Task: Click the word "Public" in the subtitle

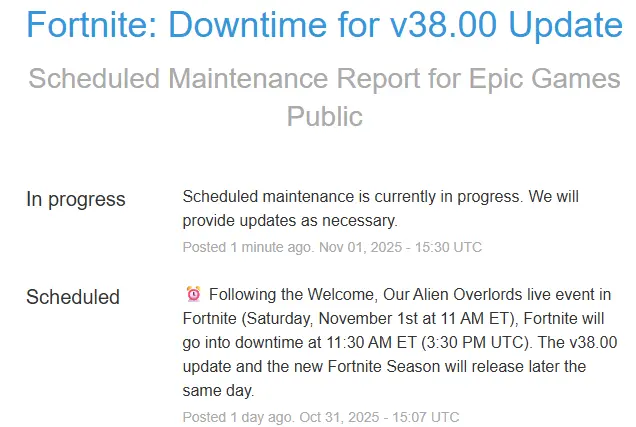Action: [x=324, y=116]
